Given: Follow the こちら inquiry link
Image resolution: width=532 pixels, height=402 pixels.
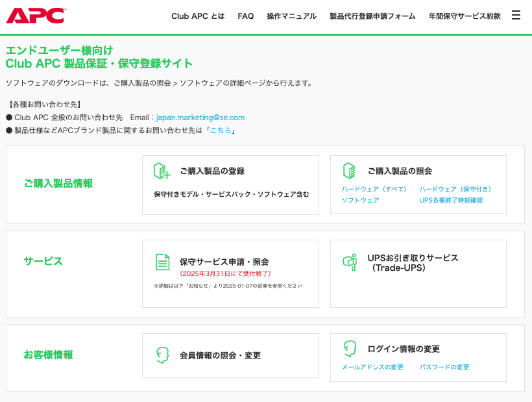Looking at the screenshot, I should [221, 131].
